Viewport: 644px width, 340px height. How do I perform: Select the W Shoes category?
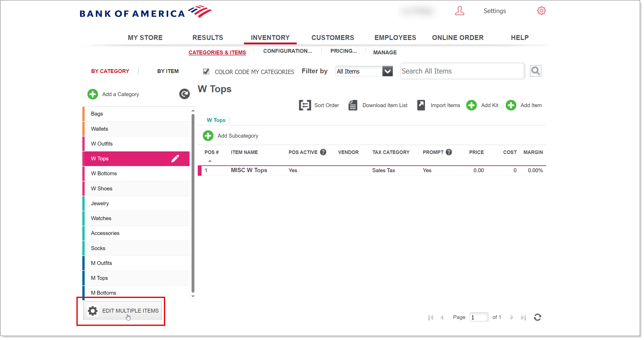tap(136, 189)
